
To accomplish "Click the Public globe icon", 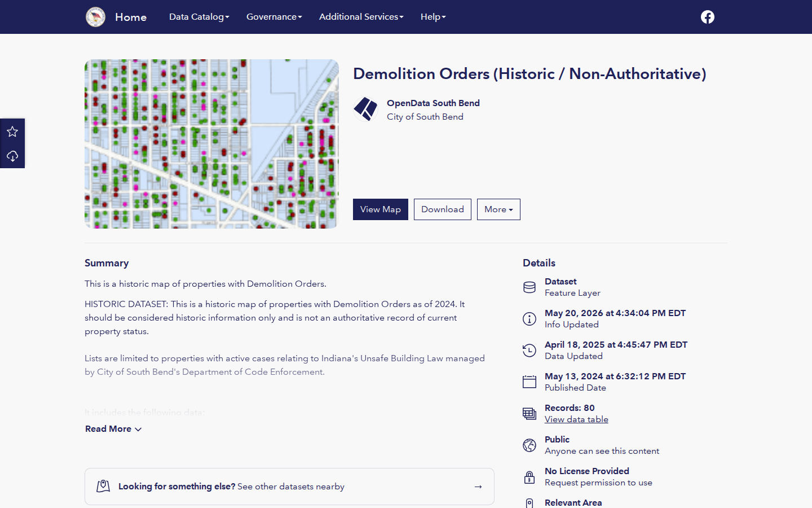I will [x=529, y=445].
